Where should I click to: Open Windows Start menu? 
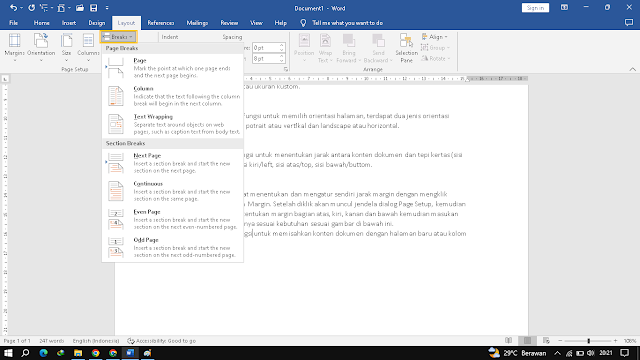pyautogui.click(x=8, y=353)
